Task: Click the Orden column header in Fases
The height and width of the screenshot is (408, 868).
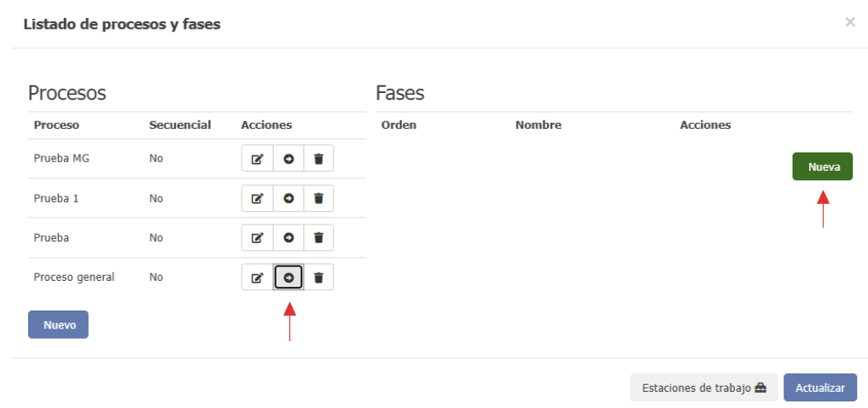Action: tap(399, 125)
